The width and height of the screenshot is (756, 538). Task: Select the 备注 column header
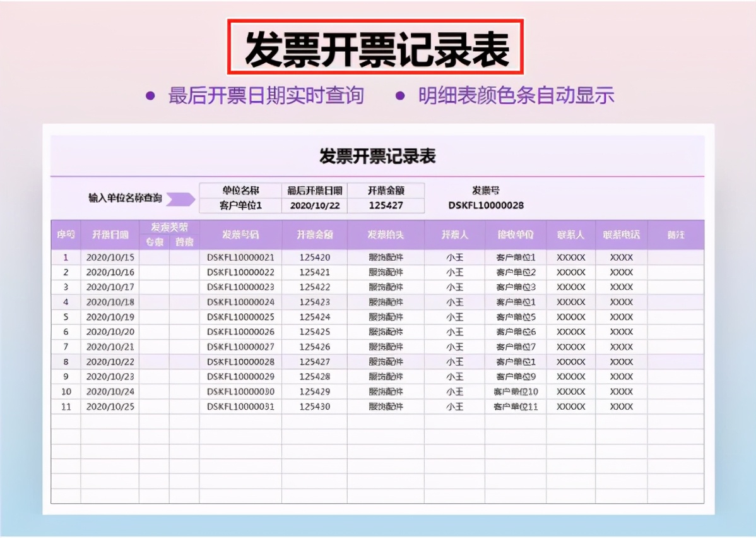676,234
